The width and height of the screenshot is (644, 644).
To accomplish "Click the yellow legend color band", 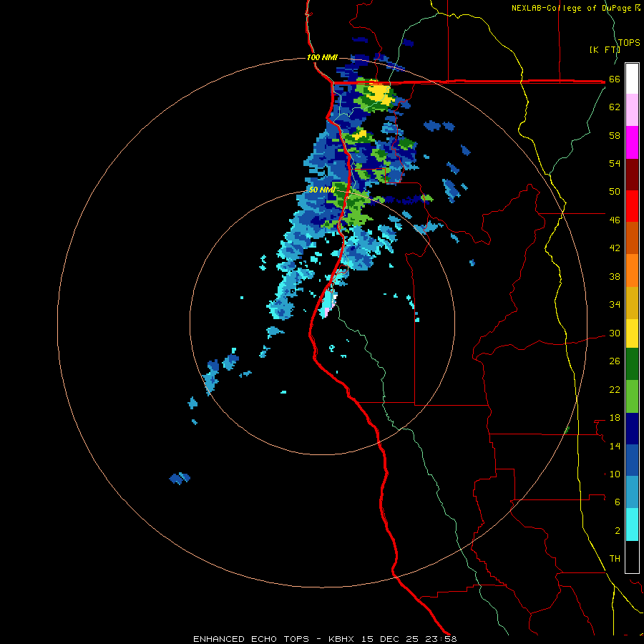I will point(632,333).
